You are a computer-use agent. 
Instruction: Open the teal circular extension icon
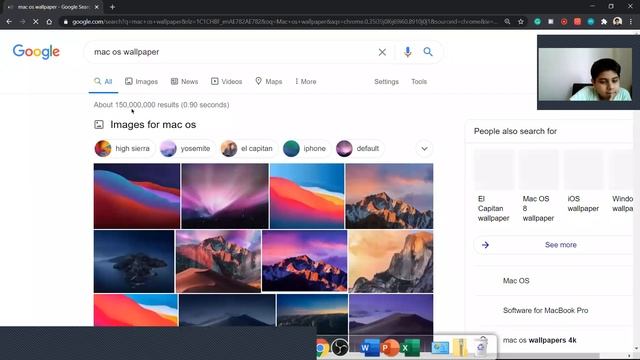coord(591,22)
